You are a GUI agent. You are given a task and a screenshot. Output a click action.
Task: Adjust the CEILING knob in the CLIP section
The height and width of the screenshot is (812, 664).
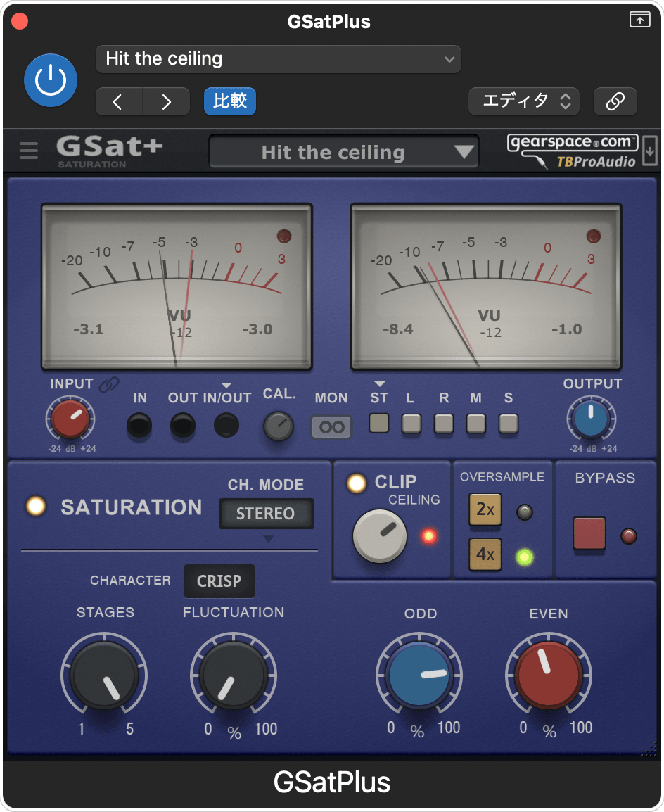tap(380, 536)
